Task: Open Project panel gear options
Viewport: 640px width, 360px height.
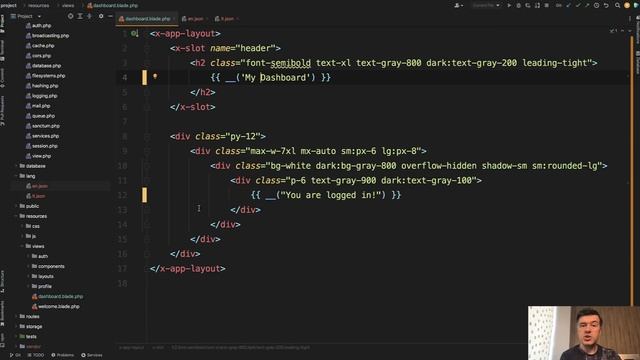Action: 101,16
